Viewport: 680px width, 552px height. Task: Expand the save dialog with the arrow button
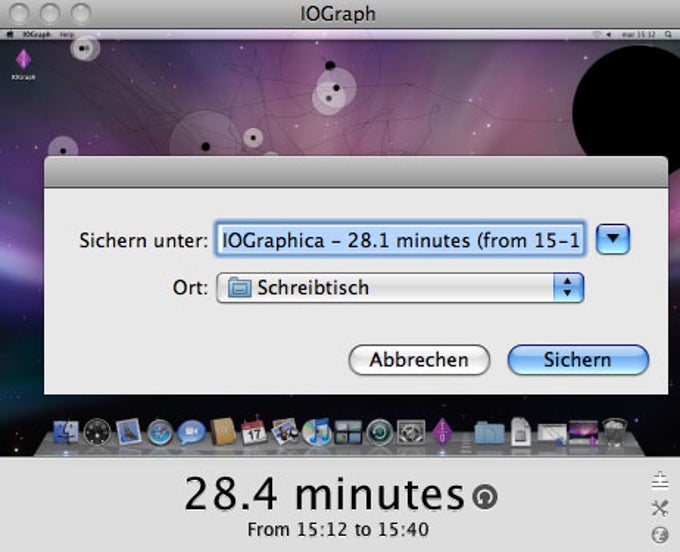click(x=613, y=239)
